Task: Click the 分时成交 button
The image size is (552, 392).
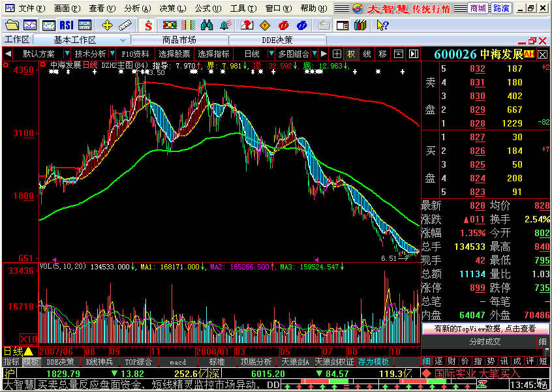Action: [x=485, y=342]
